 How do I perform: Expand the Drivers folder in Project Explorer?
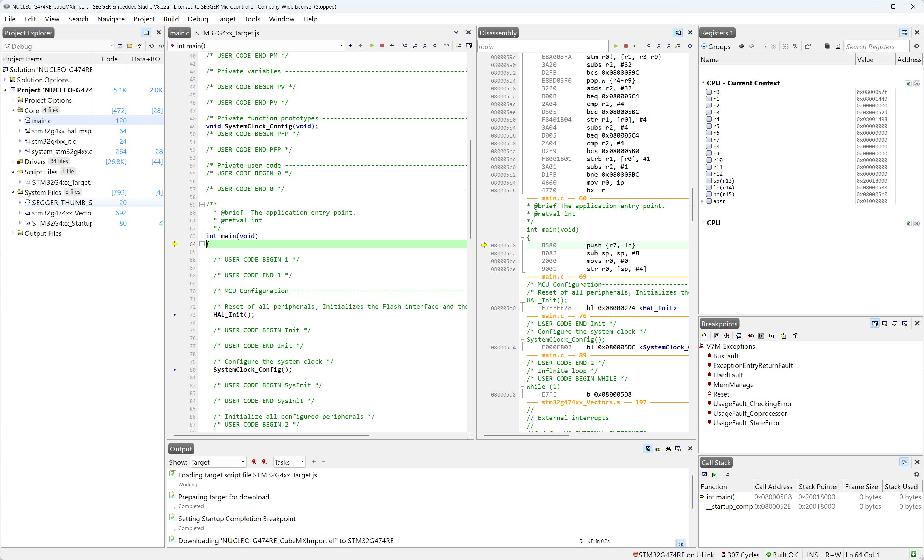[13, 161]
